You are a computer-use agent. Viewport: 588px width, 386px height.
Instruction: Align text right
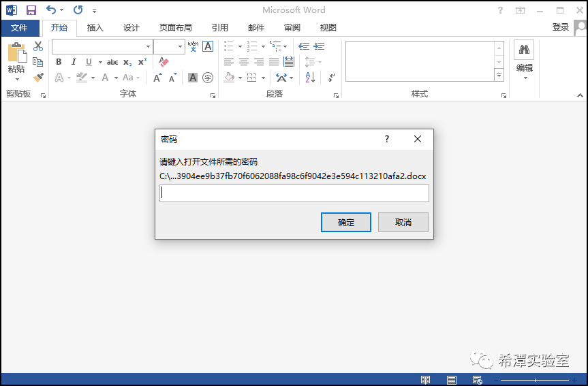point(259,62)
